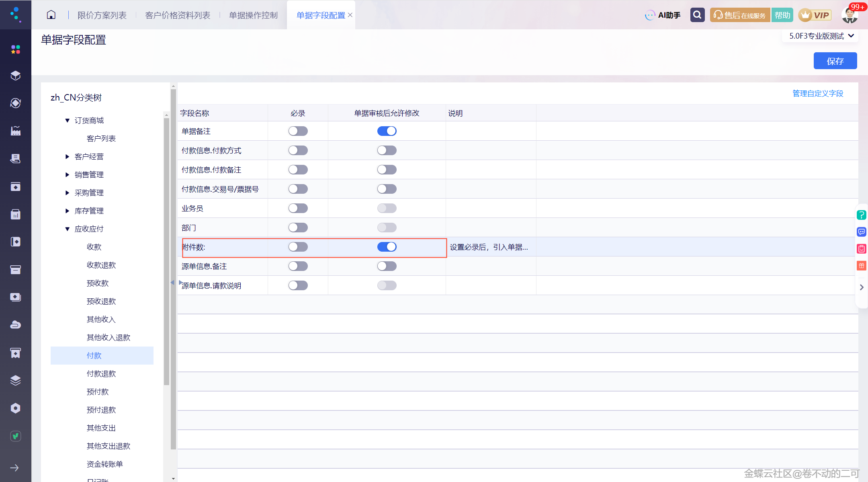
Task: Switch to 单据操作控制 tab
Action: pos(253,15)
